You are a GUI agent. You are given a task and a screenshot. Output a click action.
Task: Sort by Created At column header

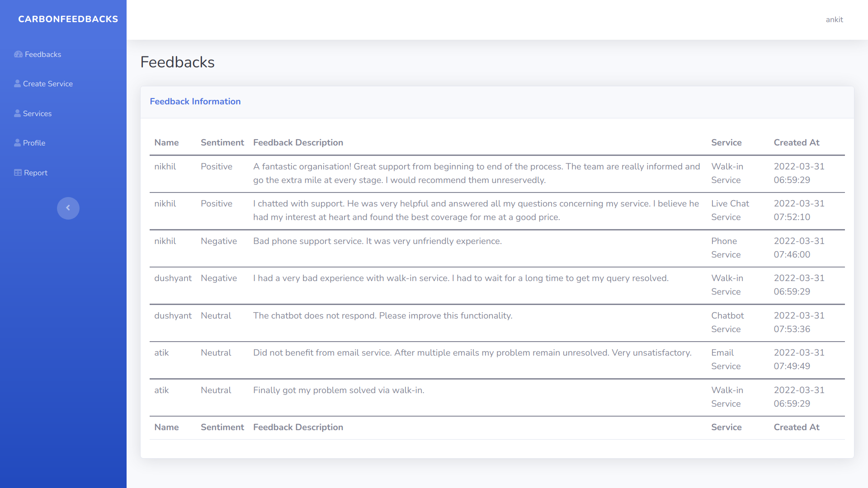(x=796, y=142)
